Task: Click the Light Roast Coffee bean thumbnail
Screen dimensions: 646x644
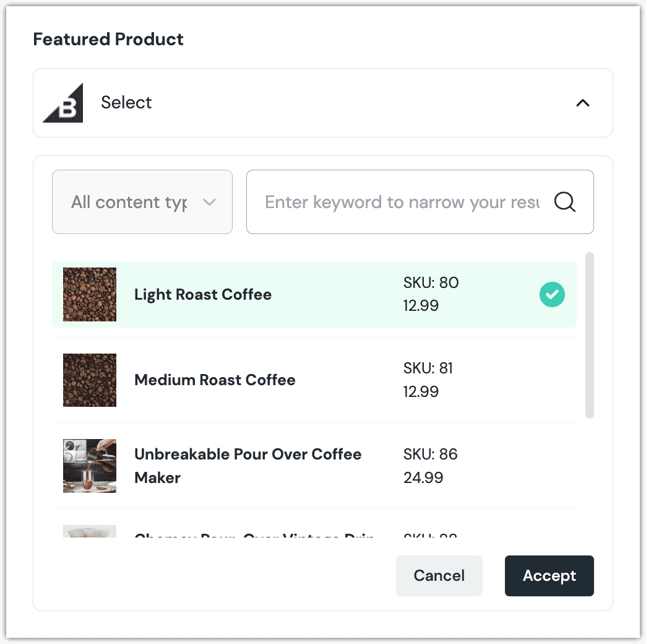Action: (x=89, y=294)
